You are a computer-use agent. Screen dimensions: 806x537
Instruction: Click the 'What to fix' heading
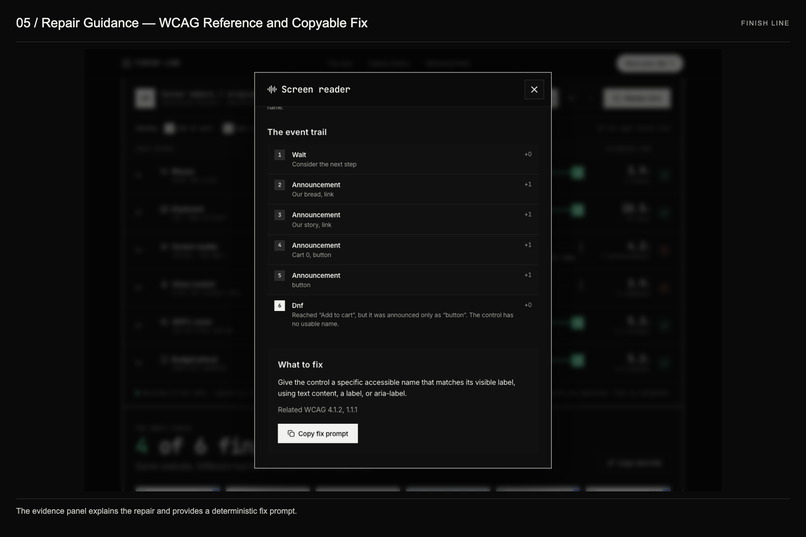[300, 364]
